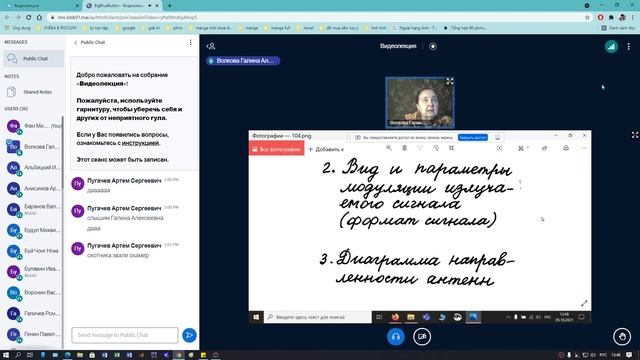
Task: Toggle the share webcam button
Action: (422, 337)
